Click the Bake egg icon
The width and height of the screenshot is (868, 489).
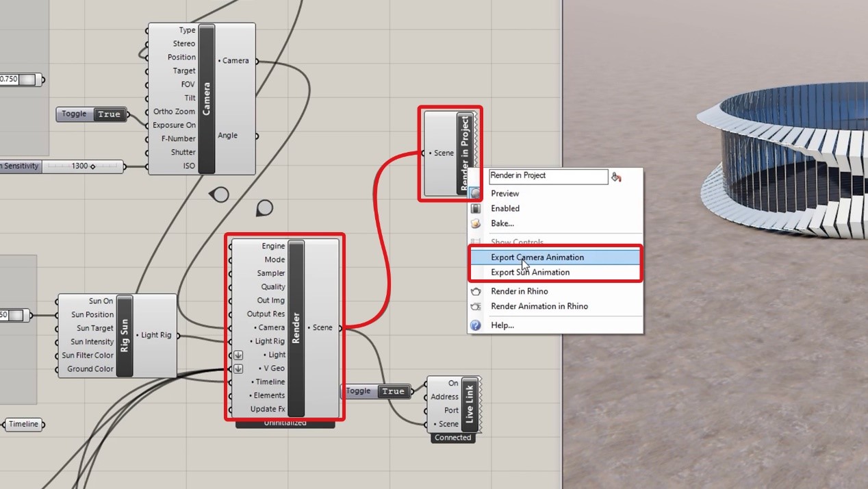[476, 223]
